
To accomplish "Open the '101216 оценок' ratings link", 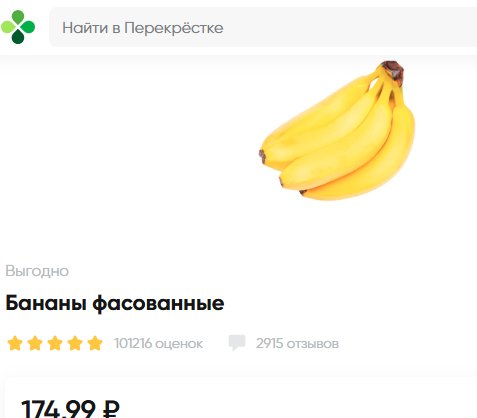I will coord(158,343).
